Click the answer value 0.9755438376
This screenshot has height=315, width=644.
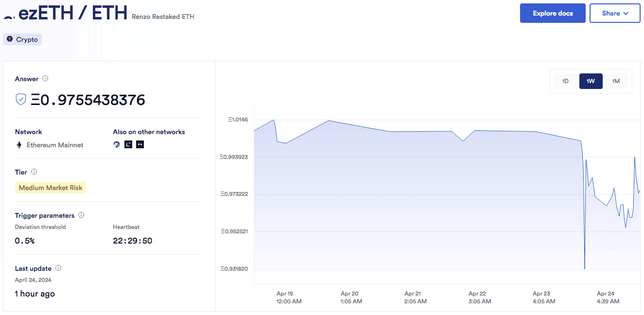tap(87, 100)
